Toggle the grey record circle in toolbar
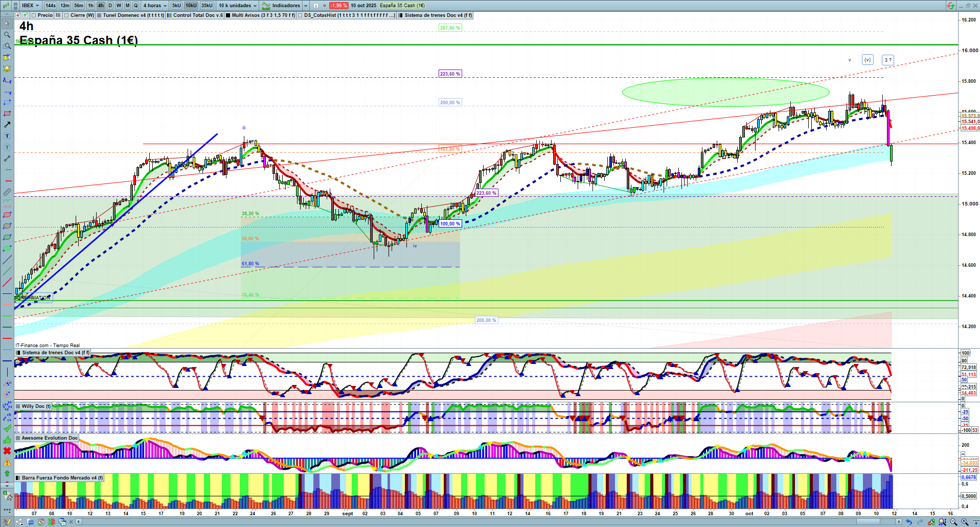The width and height of the screenshot is (980, 527). (x=325, y=6)
